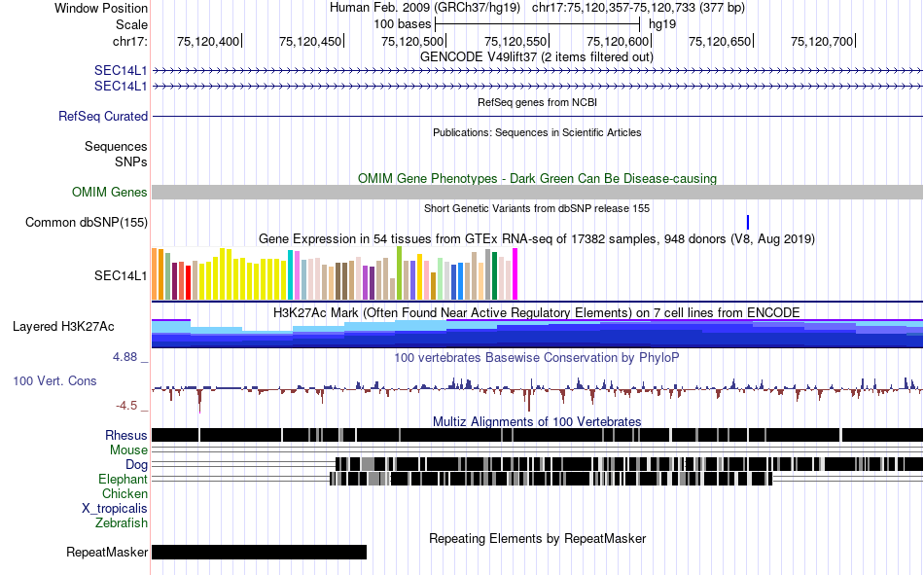The width and height of the screenshot is (924, 575).
Task: Open the RefSeq genes from NCBI title
Action: click(537, 102)
